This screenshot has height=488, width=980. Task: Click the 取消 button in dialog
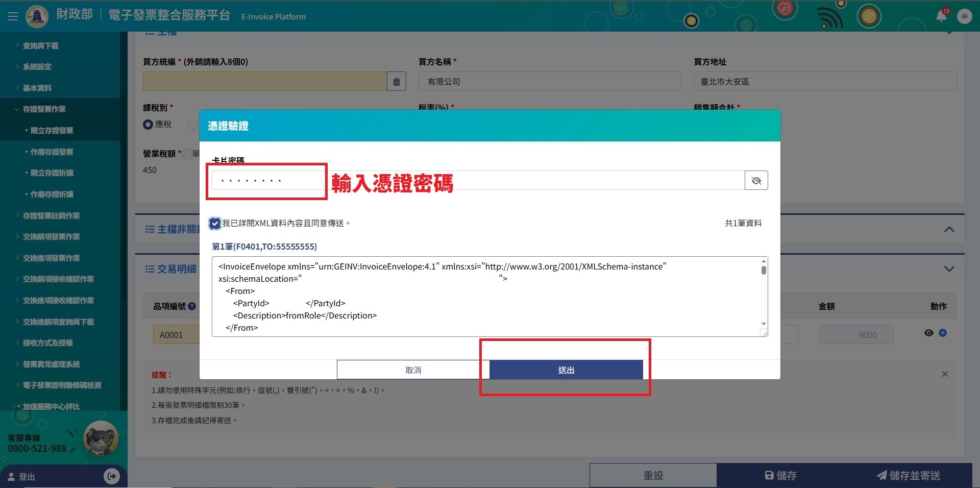[413, 370]
